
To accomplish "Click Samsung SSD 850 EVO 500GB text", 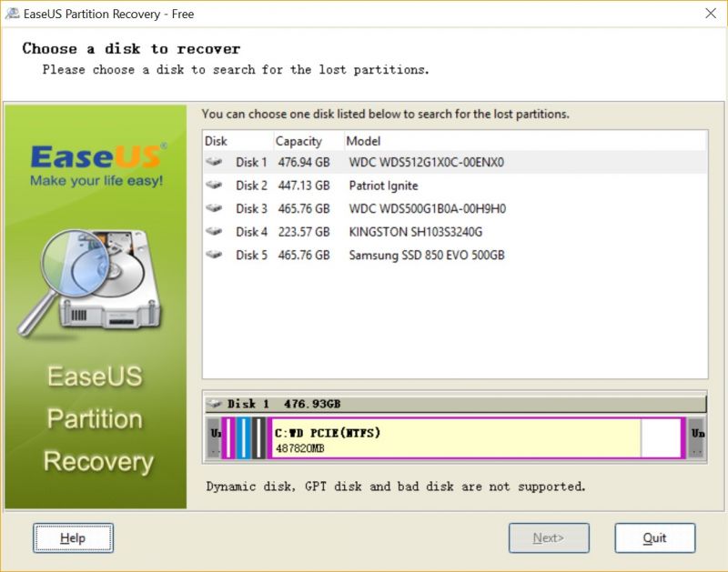I will click(427, 255).
